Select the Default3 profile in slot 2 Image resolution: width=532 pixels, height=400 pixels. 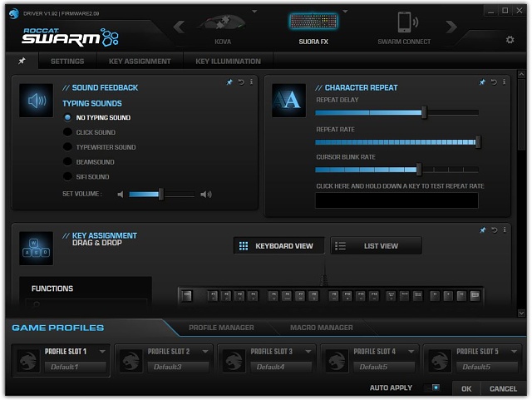[178, 367]
